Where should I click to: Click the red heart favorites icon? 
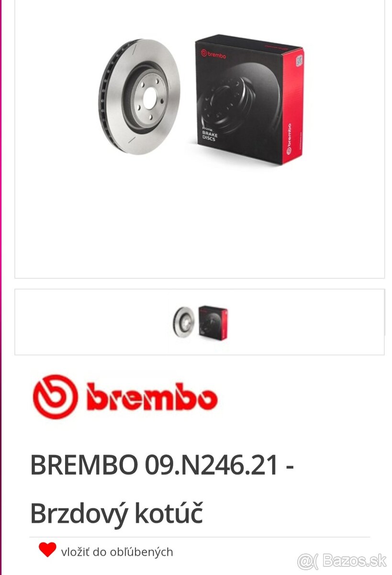[47, 550]
